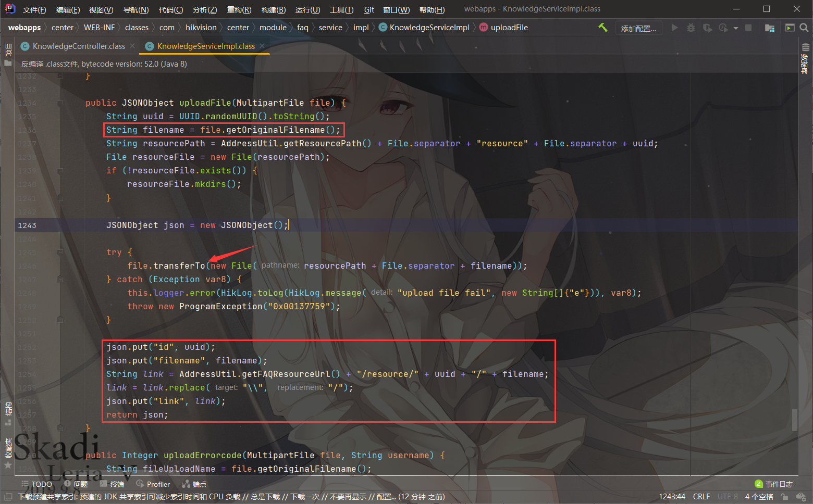
Task: Click line number 1243 in the gutter
Action: pos(27,225)
